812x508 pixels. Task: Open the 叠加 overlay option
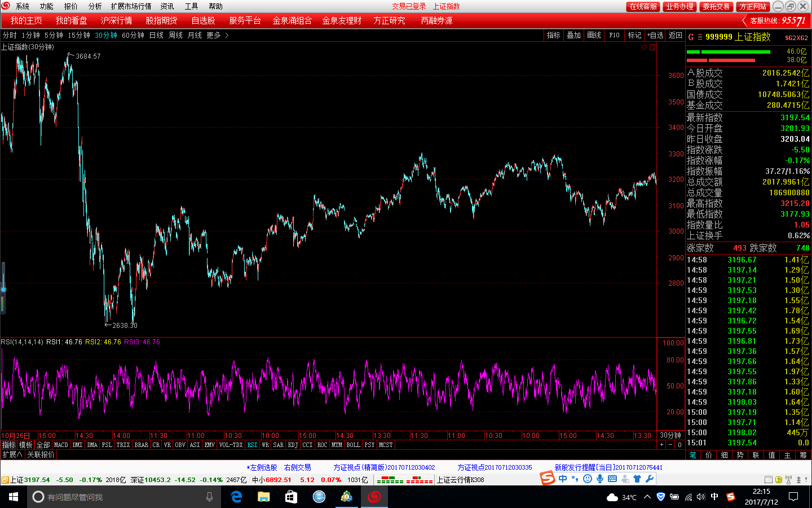(x=574, y=35)
